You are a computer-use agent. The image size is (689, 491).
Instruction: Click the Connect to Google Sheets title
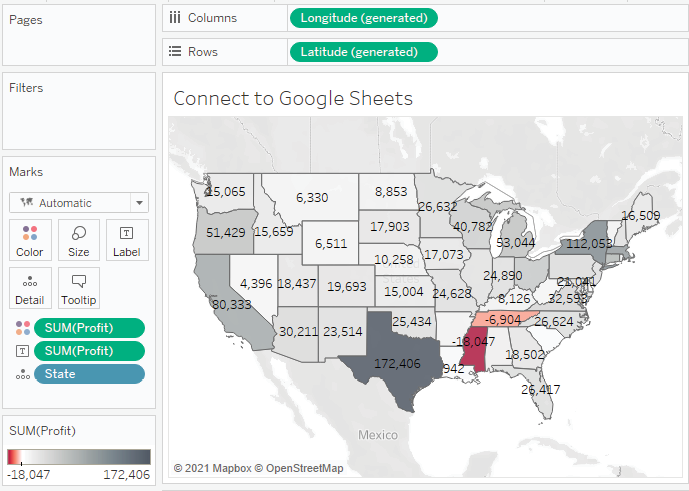pos(293,98)
